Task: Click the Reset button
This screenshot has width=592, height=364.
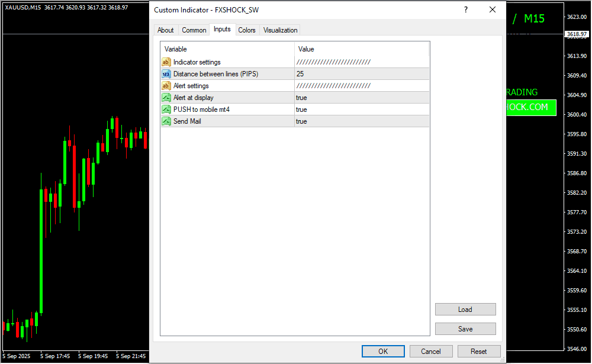Action: point(479,351)
